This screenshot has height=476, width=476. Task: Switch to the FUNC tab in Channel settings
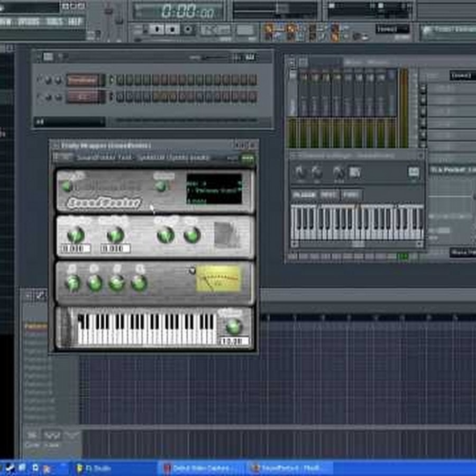(351, 195)
